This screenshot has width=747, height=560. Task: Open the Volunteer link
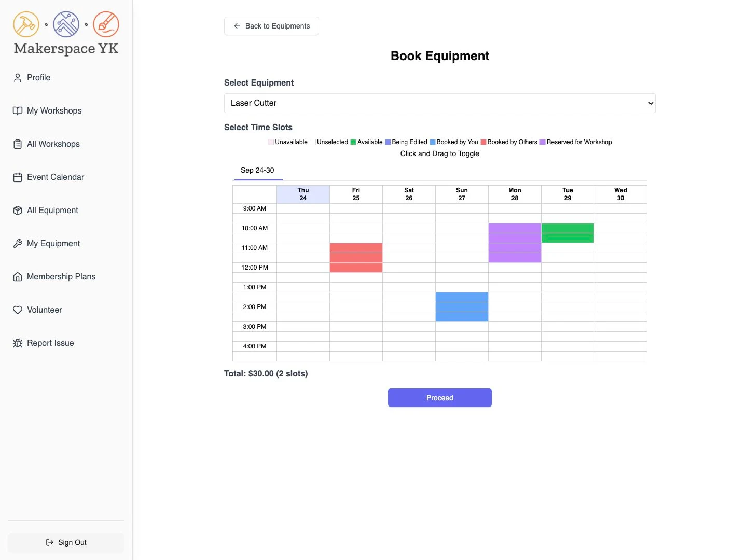click(44, 310)
